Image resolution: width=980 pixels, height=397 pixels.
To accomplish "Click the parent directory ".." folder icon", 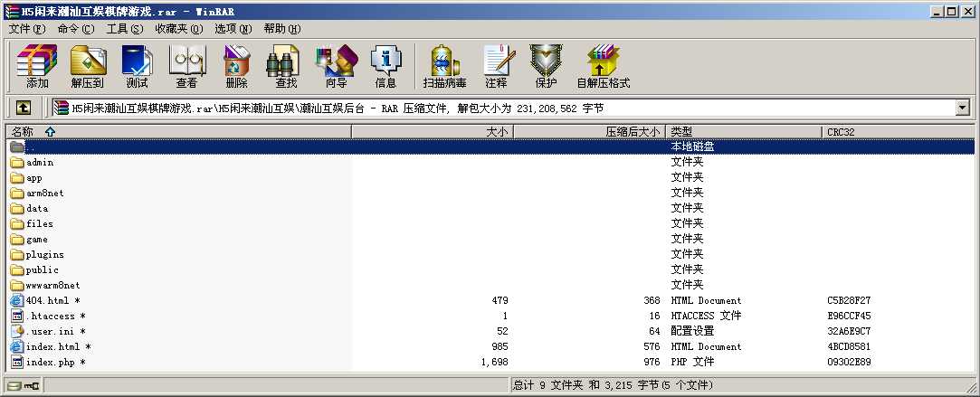I will (17, 147).
